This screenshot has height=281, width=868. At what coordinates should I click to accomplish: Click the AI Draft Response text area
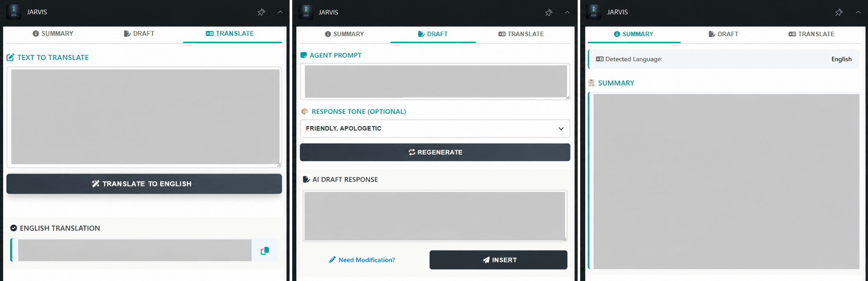tap(435, 216)
